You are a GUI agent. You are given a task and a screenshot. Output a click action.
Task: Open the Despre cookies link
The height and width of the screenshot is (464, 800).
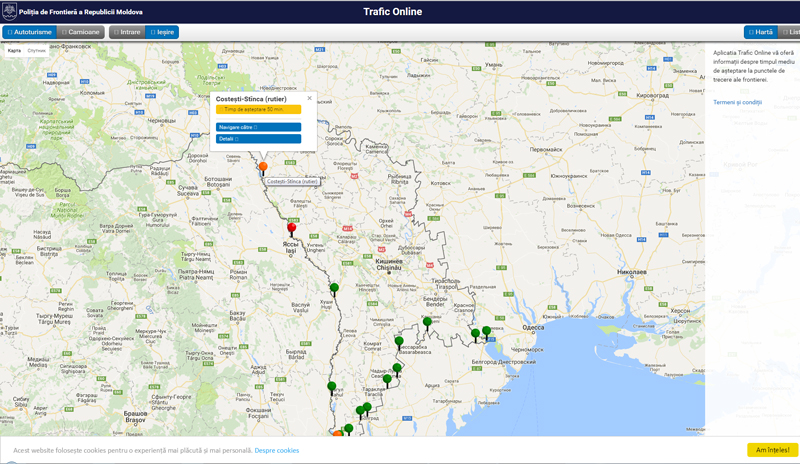277,450
